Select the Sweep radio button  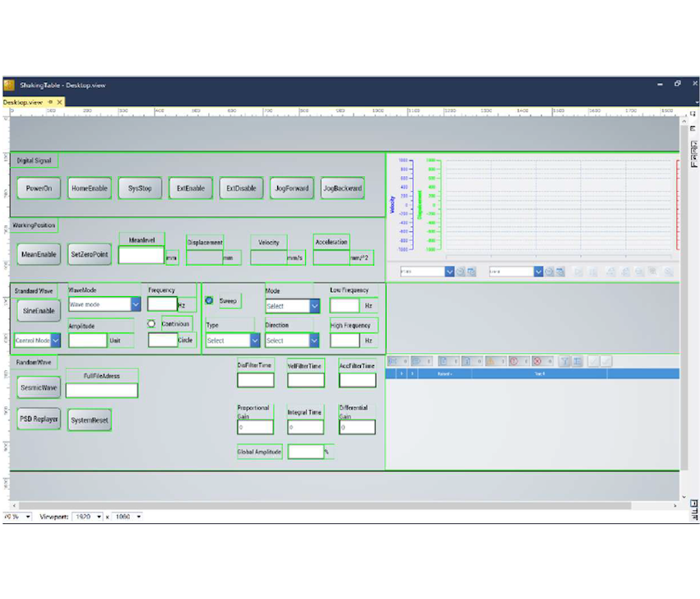209,301
